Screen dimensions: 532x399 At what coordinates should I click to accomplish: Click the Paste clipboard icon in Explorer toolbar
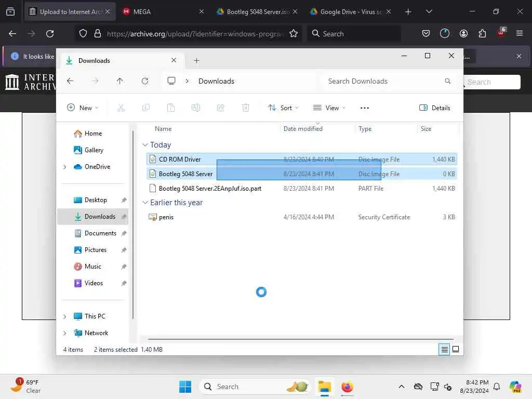click(x=171, y=108)
